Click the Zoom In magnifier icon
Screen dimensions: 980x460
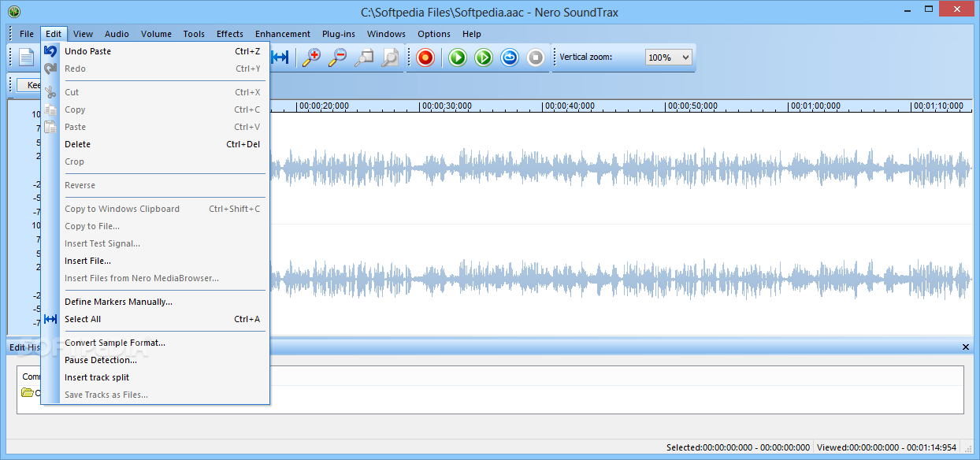pyautogui.click(x=311, y=57)
